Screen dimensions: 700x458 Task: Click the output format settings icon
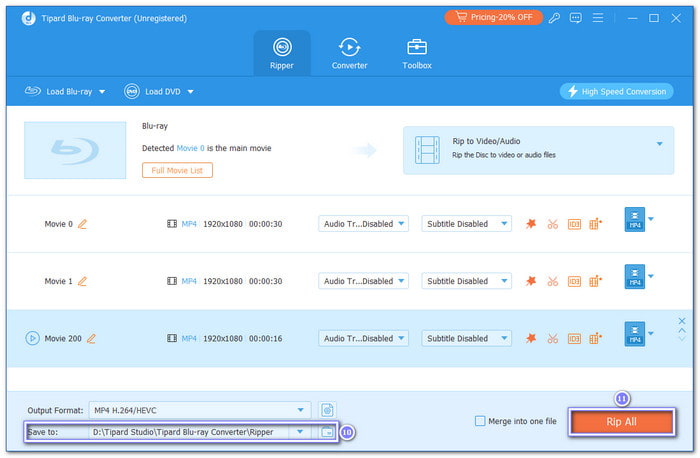[326, 409]
